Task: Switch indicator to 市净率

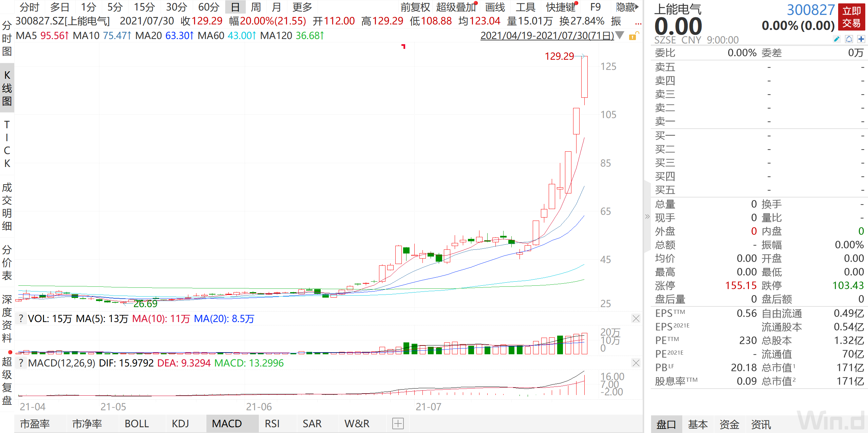Action: pos(87,423)
